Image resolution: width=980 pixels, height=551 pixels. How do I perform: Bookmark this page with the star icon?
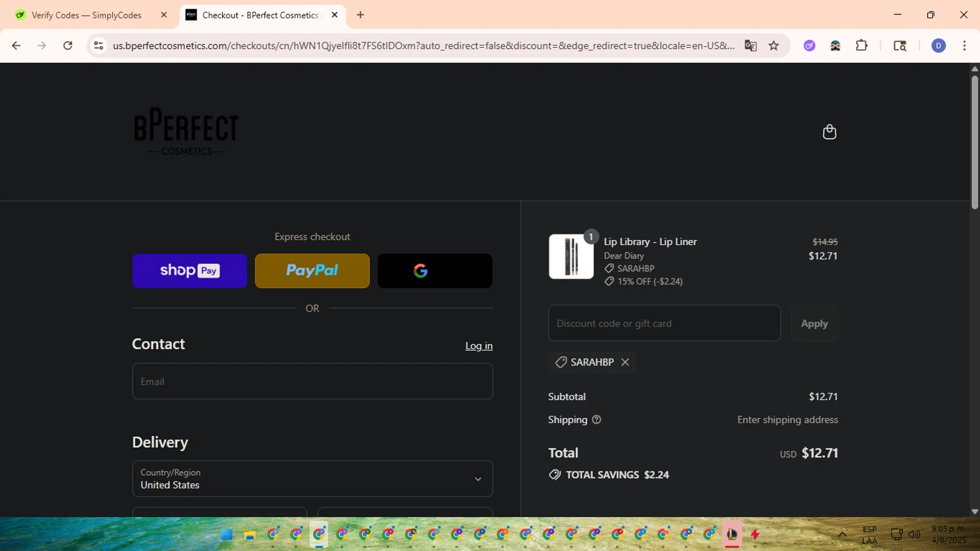point(774,46)
